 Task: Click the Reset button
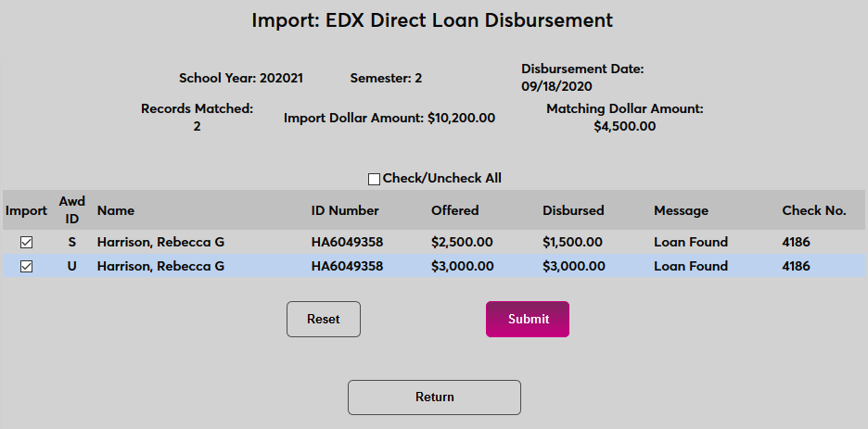tap(324, 319)
